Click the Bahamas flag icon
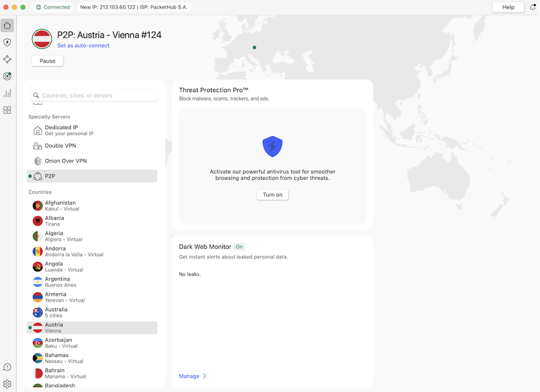 (38, 358)
